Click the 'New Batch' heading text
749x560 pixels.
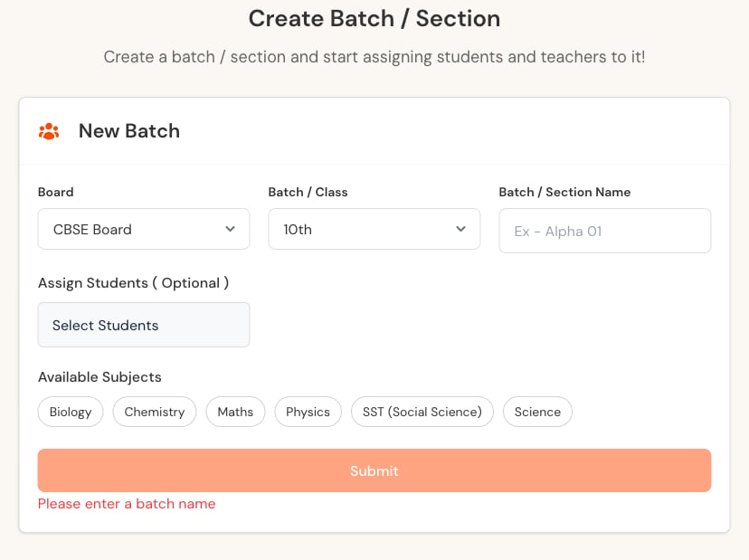point(129,131)
